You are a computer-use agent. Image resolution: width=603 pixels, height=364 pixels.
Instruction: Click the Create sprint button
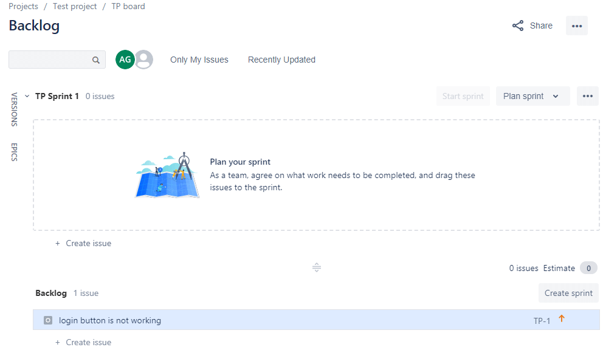pos(568,293)
